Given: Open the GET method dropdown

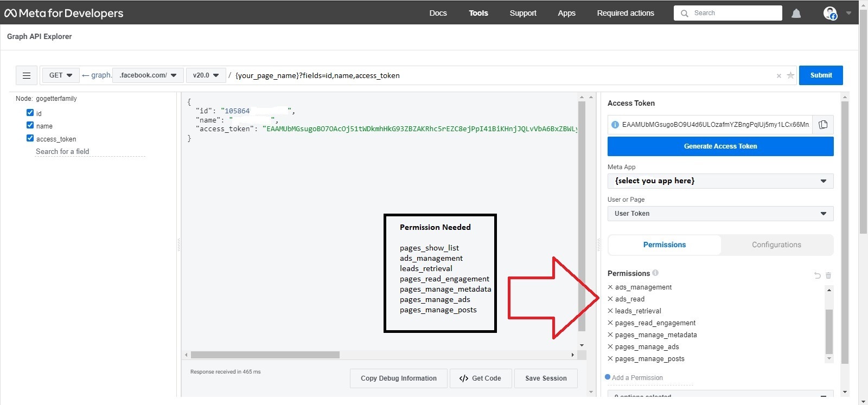Looking at the screenshot, I should point(61,75).
